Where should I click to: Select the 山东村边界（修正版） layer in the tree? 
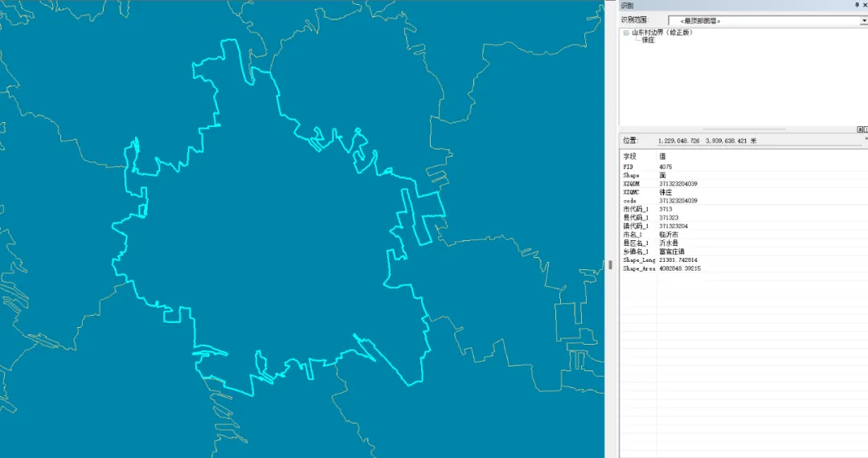[x=662, y=33]
